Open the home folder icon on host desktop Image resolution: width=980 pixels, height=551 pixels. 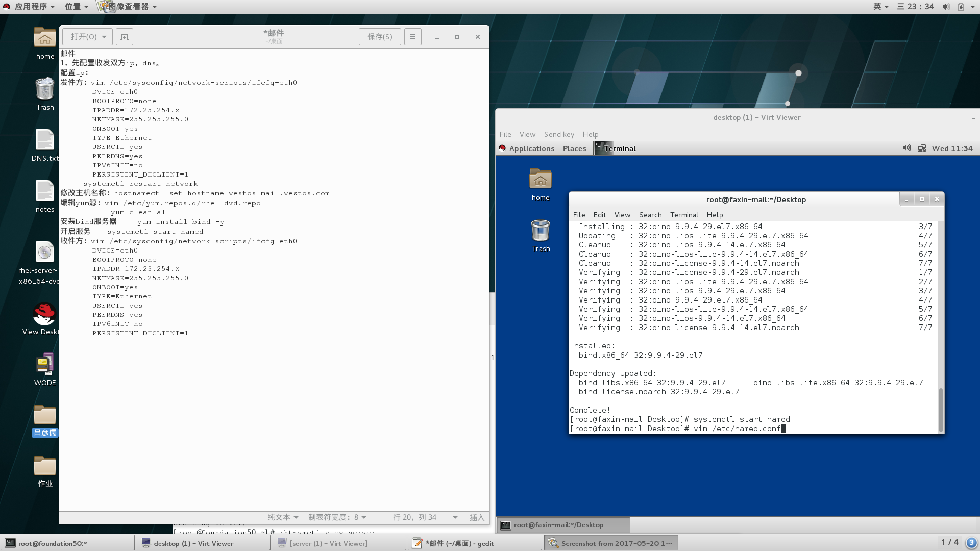45,38
